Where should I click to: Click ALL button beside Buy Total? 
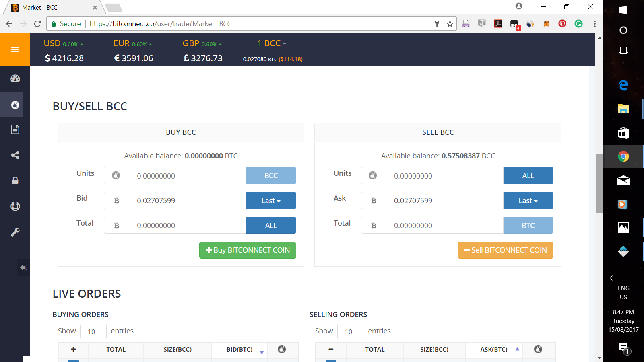tap(271, 225)
